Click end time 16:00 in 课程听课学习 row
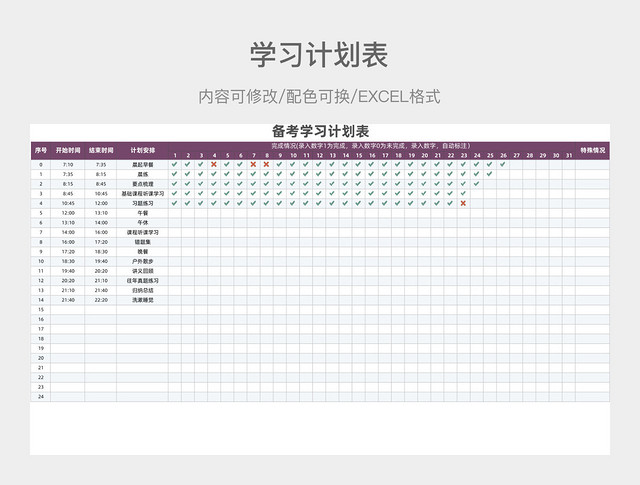 [101, 232]
